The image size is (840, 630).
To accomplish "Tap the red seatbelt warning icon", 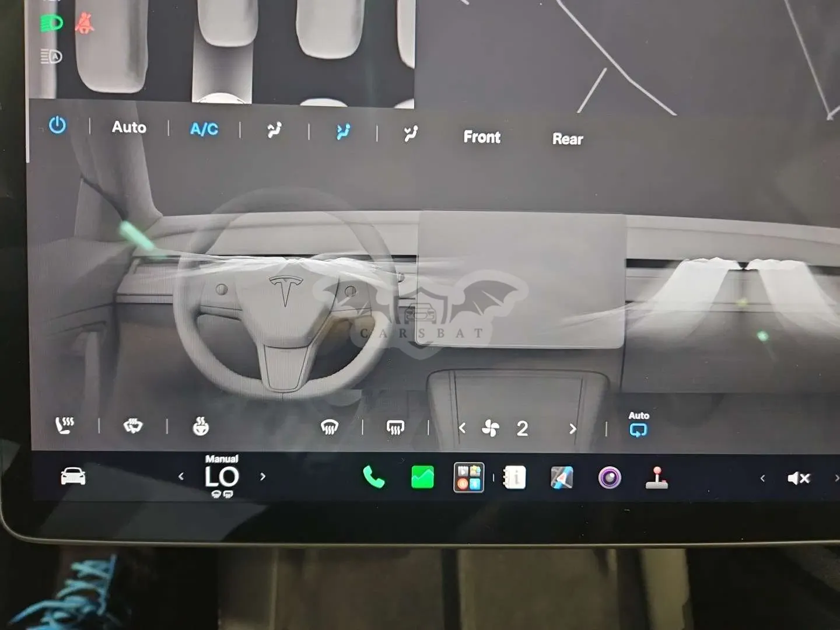I will pos(85,23).
